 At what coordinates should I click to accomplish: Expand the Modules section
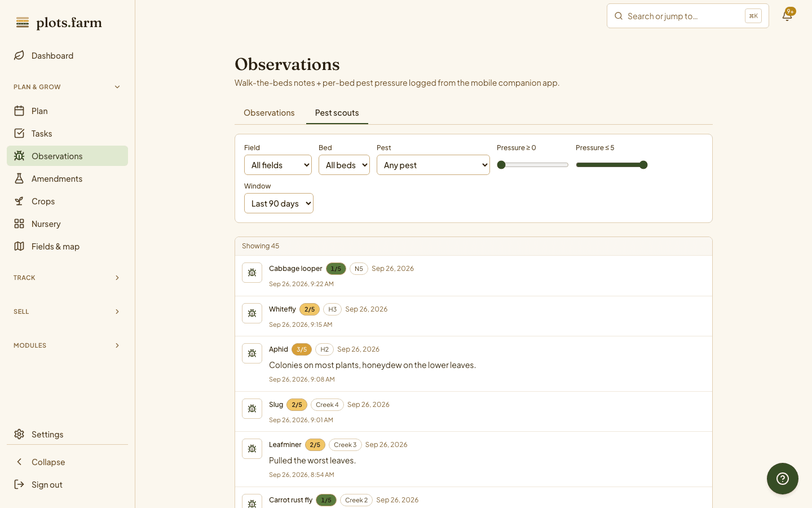coord(67,345)
